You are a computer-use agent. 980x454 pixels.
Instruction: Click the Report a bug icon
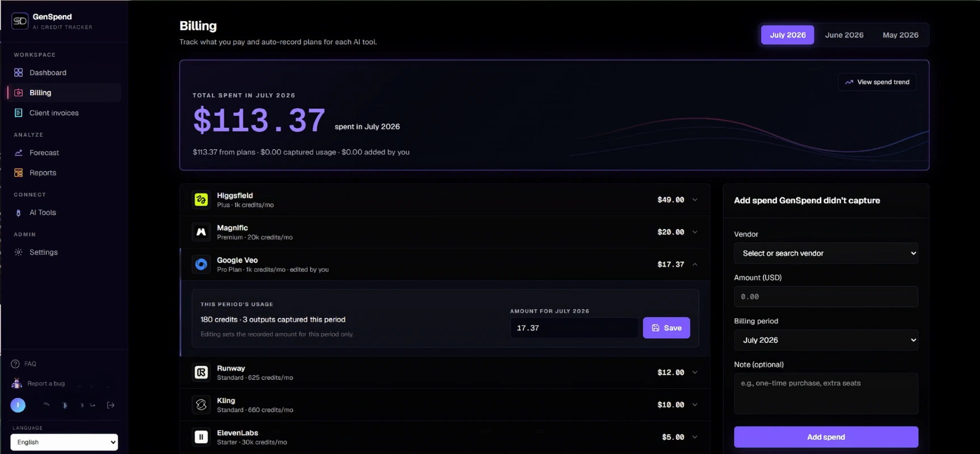pos(16,383)
